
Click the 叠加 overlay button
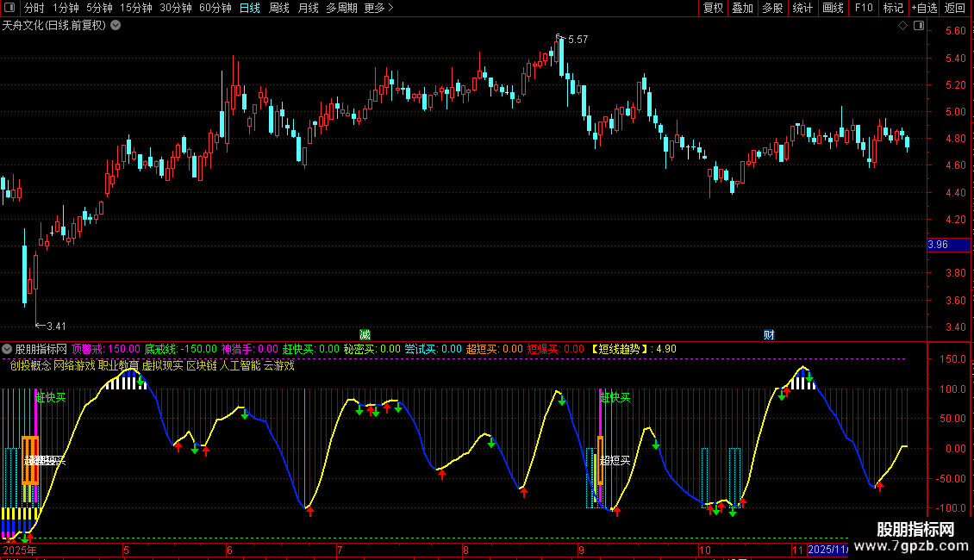coord(742,9)
